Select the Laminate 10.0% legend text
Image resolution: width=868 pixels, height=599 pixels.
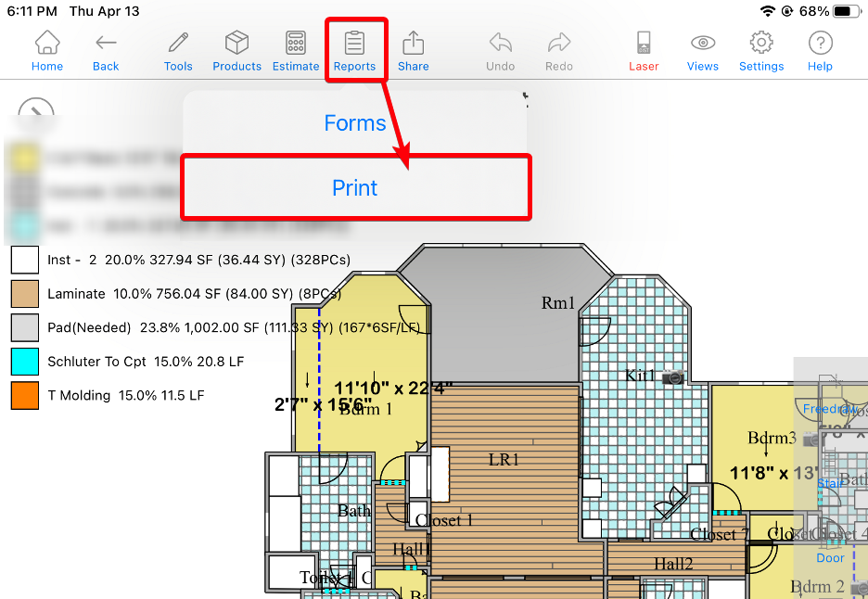[195, 293]
